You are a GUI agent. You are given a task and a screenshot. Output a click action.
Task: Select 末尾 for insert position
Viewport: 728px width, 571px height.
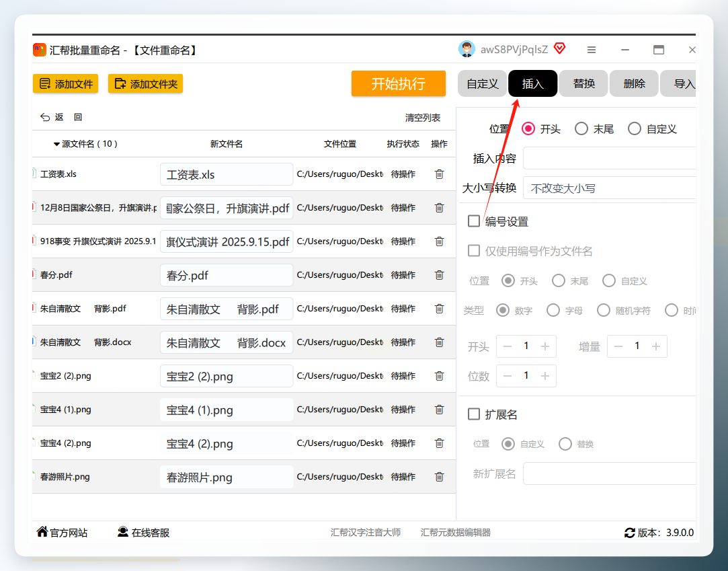point(581,128)
